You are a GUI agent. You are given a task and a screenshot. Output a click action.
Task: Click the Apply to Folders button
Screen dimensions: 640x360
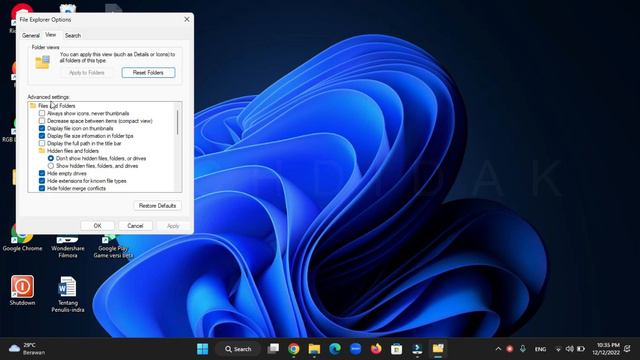tap(87, 73)
